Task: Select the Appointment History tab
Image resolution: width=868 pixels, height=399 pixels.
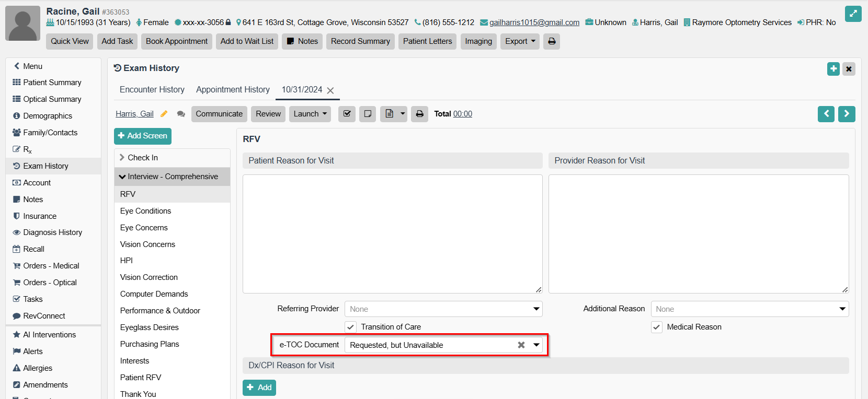Action: 233,90
